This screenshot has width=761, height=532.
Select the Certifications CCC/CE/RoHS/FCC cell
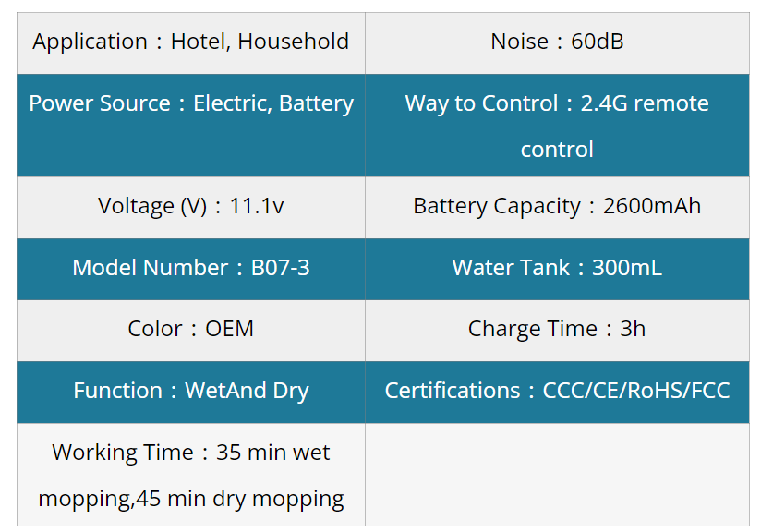click(557, 393)
